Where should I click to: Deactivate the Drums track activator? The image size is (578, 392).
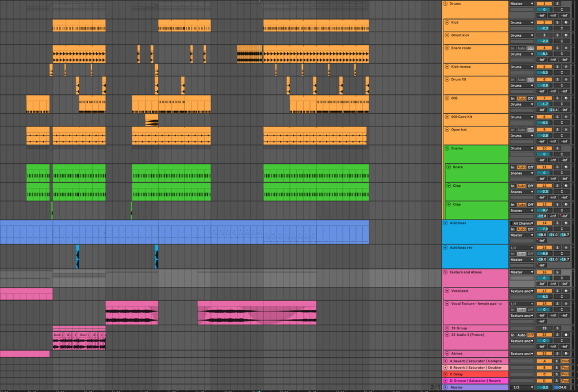(x=543, y=3)
